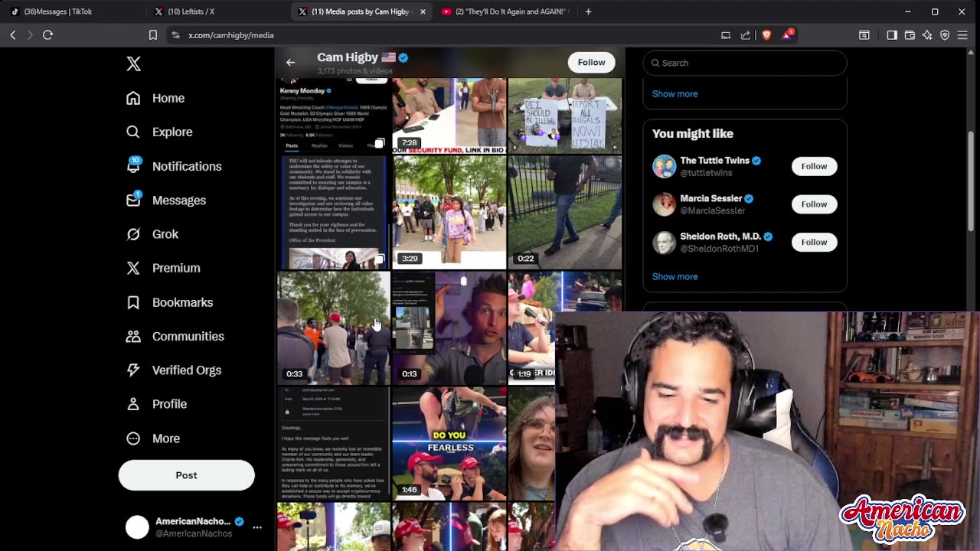980x551 pixels.
Task: Open the 7:28 video thumbnail
Action: point(449,115)
